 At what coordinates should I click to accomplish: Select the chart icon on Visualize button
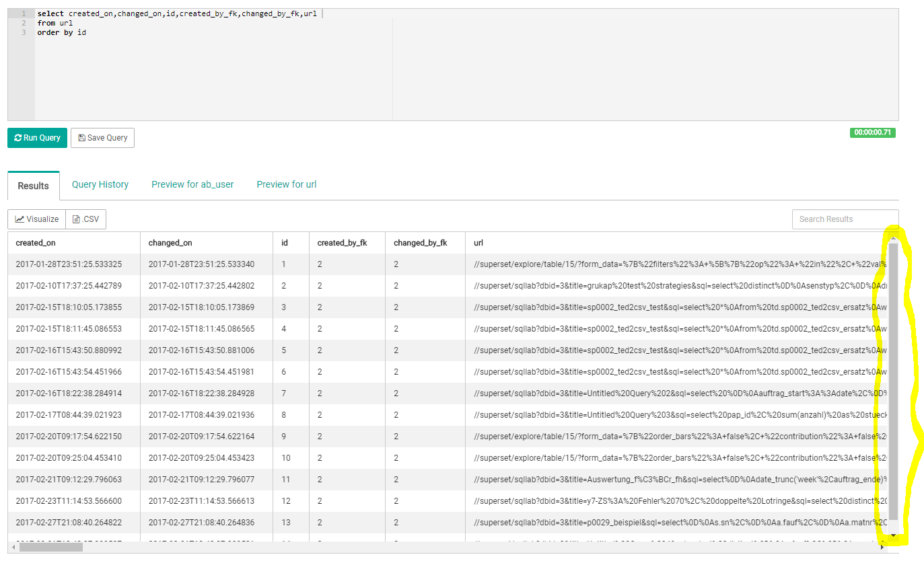point(18,219)
